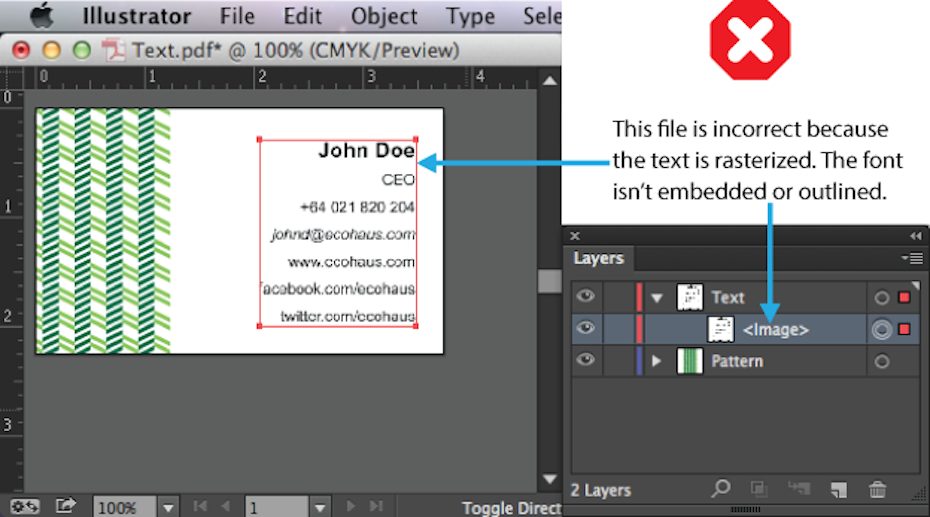This screenshot has width=930, height=517.
Task: Open the Type menu in menu bar
Action: 470,17
